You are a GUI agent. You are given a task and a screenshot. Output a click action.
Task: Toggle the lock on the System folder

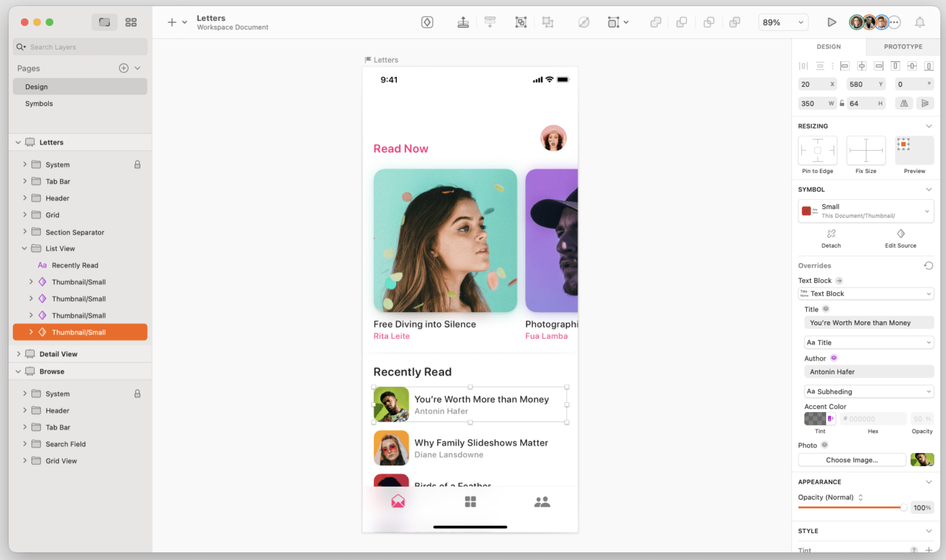(x=138, y=164)
